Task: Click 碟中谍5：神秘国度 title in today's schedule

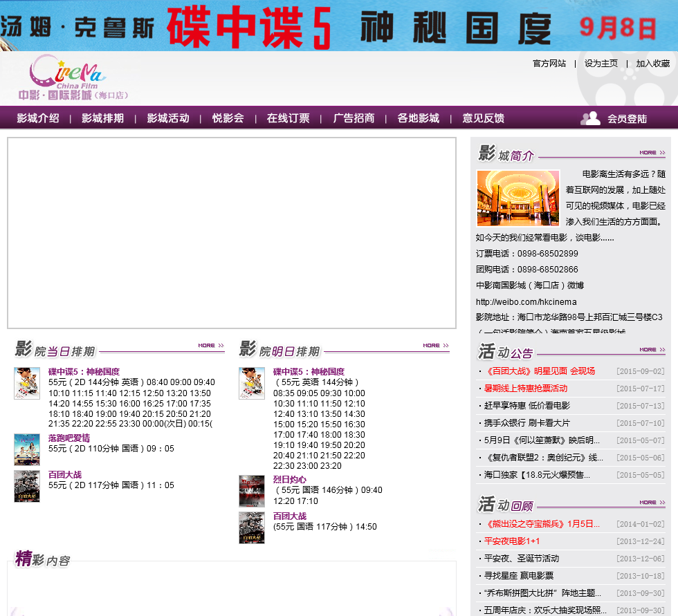Action: point(84,371)
